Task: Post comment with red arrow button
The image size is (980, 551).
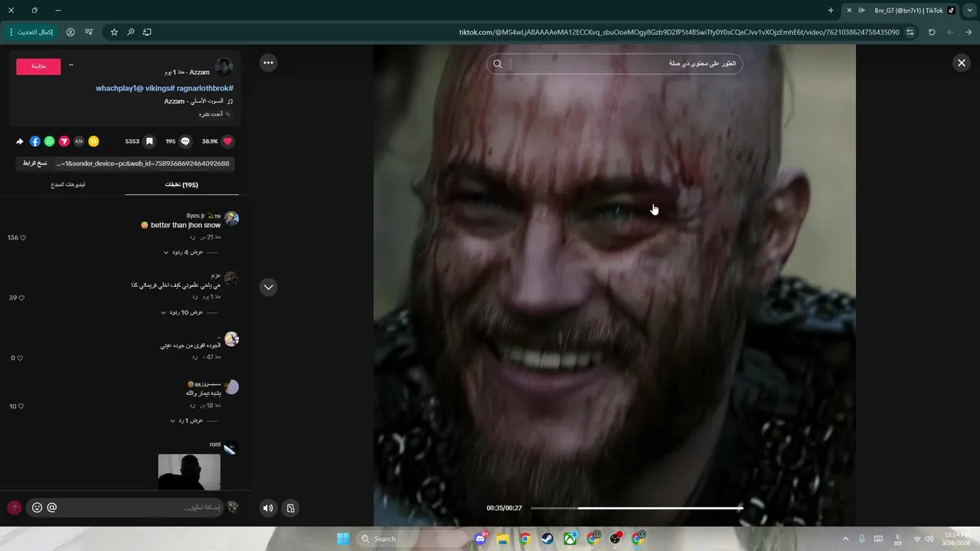Action: click(x=14, y=507)
